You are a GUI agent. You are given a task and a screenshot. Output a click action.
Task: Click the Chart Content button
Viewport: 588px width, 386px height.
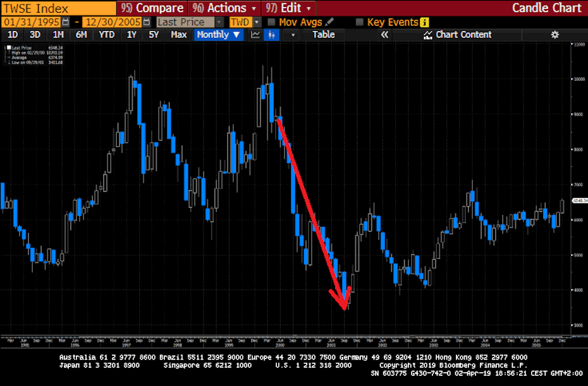pos(458,35)
